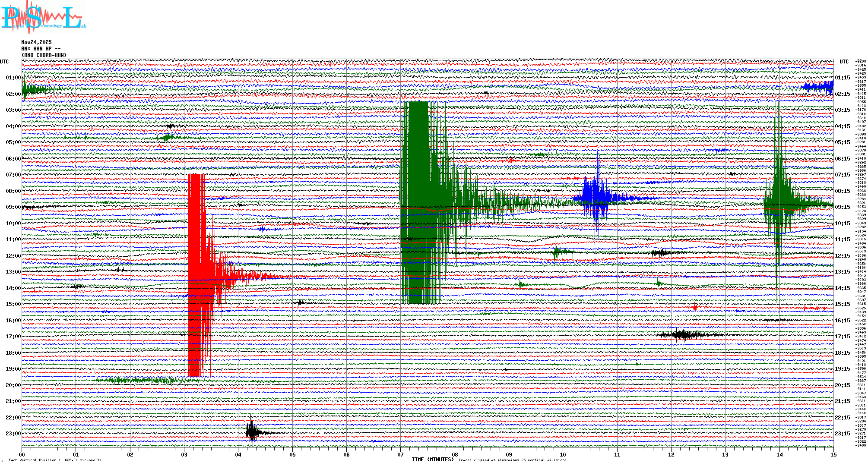Click the 09:00 hour label on left axis
Viewport: 868px width, 466px height.
pyautogui.click(x=13, y=207)
